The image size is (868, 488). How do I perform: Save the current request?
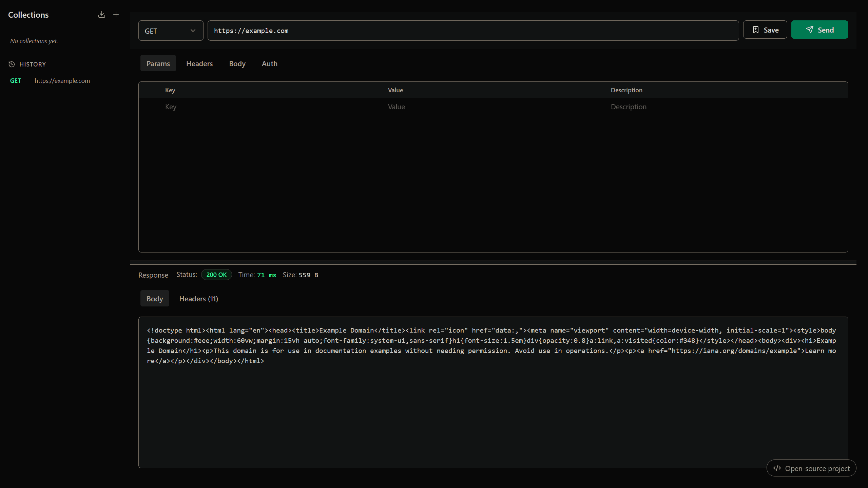coord(765,30)
